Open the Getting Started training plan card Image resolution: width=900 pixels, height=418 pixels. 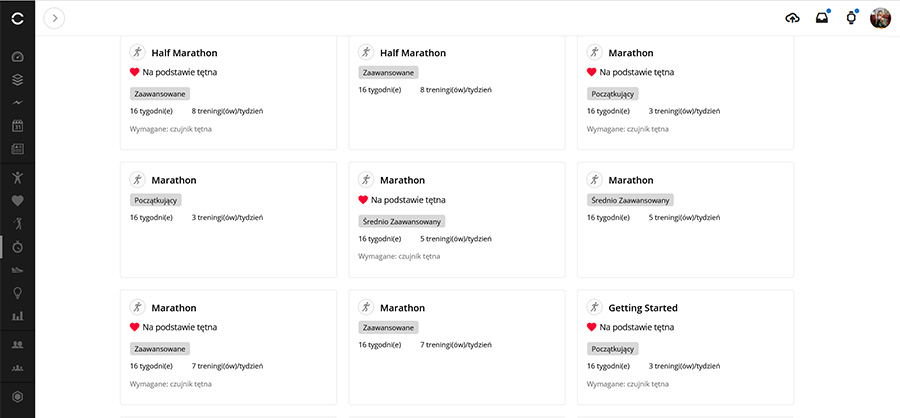(x=685, y=347)
